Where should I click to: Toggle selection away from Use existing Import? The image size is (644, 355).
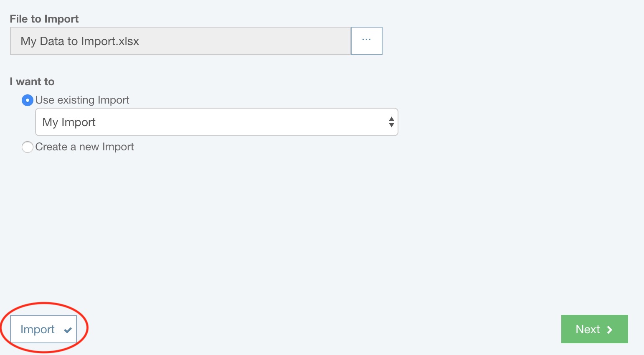pos(27,147)
